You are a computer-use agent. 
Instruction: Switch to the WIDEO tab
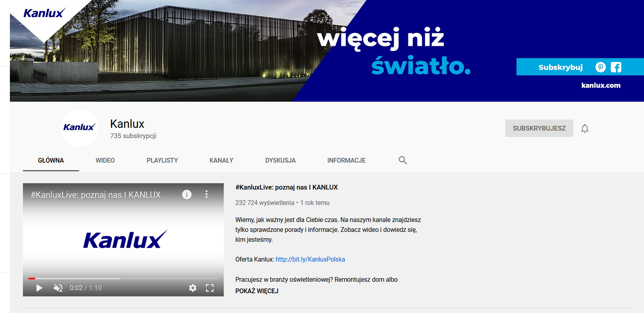point(105,160)
